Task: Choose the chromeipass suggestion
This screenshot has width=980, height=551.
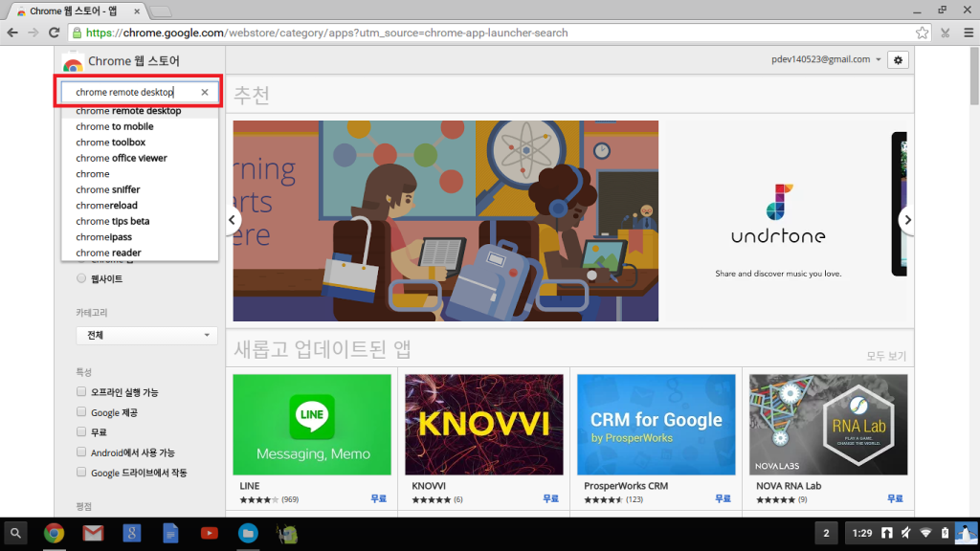Action: [140, 237]
